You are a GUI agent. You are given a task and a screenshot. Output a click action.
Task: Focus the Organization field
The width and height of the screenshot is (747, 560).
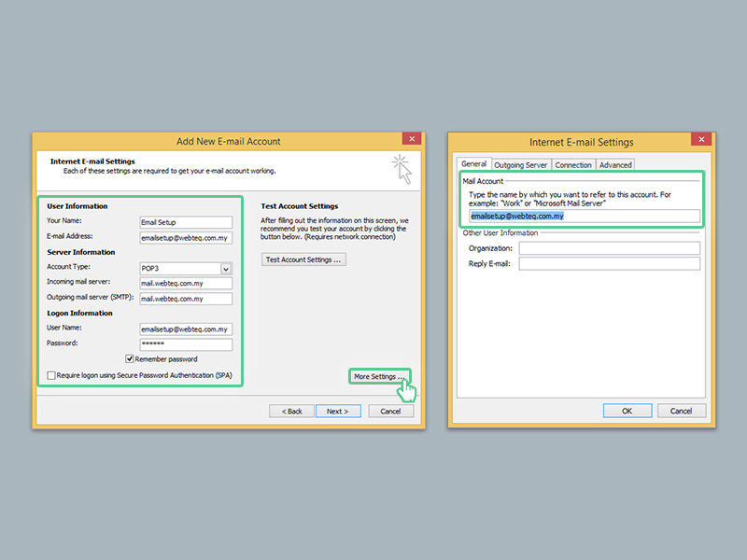pyautogui.click(x=610, y=248)
